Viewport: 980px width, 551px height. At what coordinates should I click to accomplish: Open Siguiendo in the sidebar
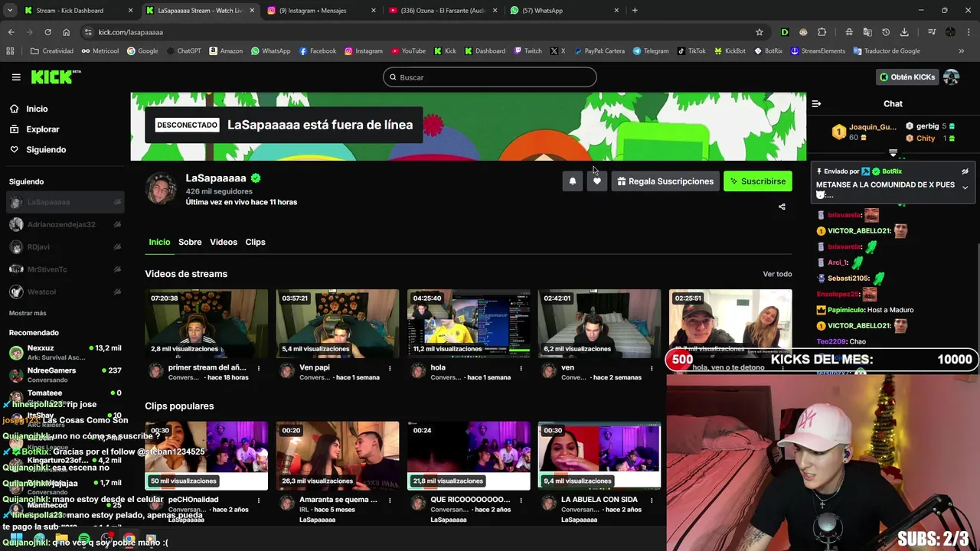46,150
